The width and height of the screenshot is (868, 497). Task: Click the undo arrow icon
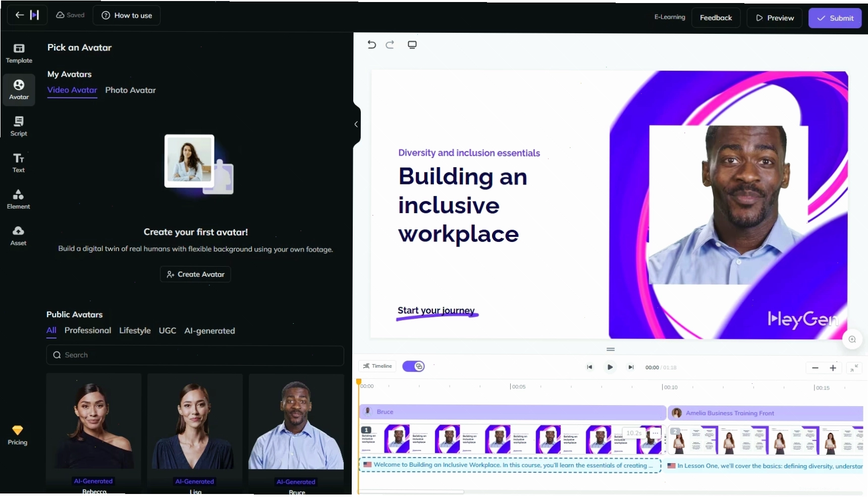[371, 44]
